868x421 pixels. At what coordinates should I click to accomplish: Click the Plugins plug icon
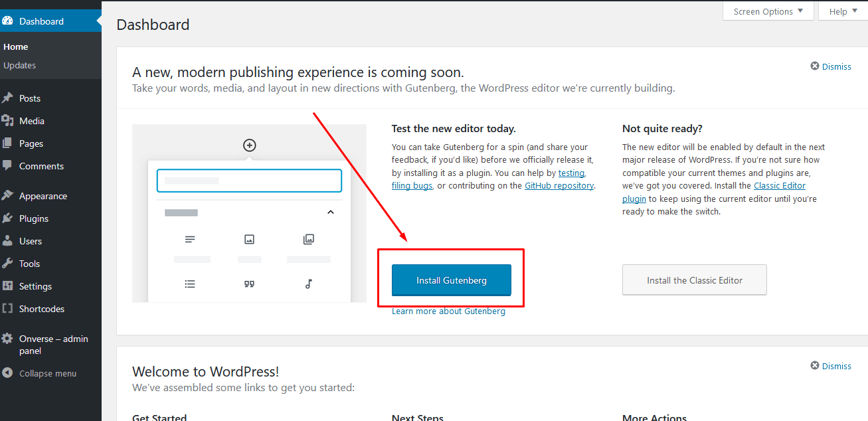pyautogui.click(x=8, y=218)
